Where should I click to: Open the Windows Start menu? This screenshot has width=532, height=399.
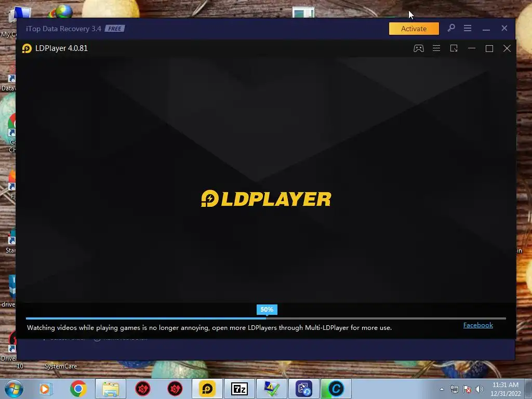(x=14, y=389)
